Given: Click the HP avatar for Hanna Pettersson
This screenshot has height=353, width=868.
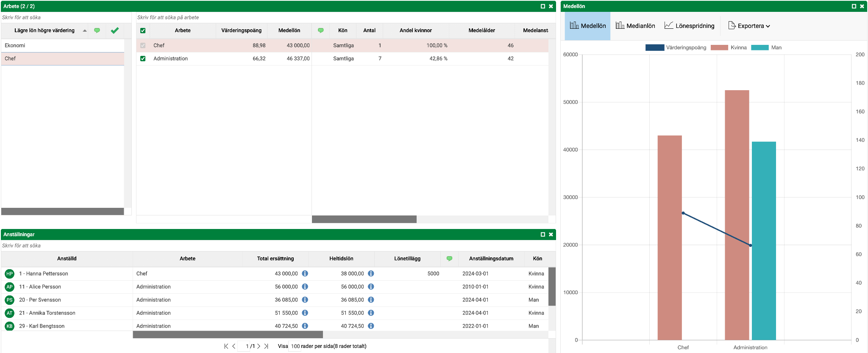Looking at the screenshot, I should tap(9, 274).
